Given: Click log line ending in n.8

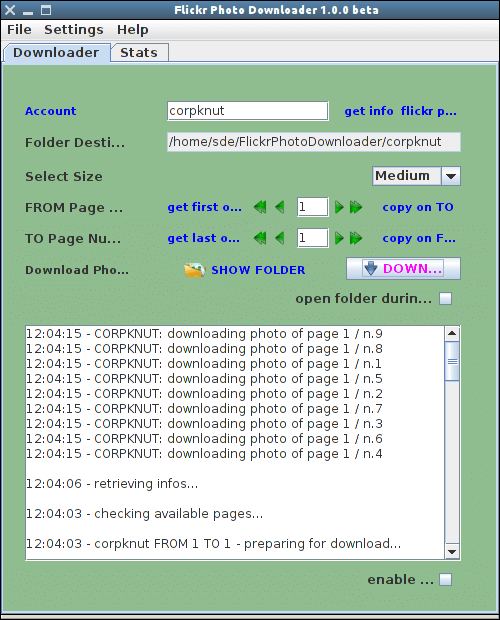Looking at the screenshot, I should [x=204, y=349].
